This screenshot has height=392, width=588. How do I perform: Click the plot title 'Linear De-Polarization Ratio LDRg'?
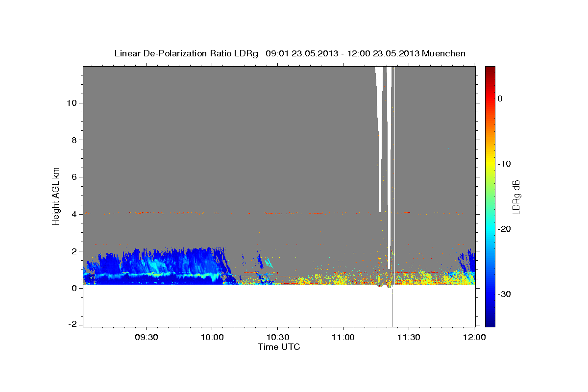pyautogui.click(x=186, y=53)
